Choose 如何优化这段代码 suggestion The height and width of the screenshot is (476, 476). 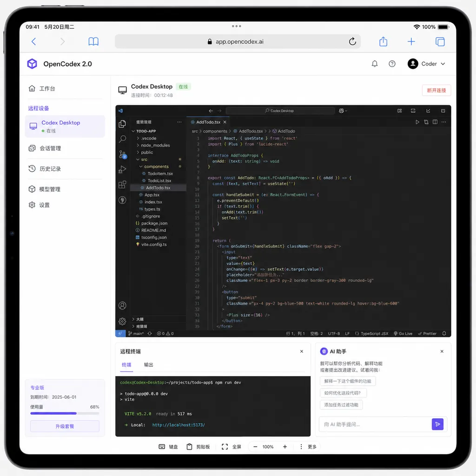tap(344, 393)
